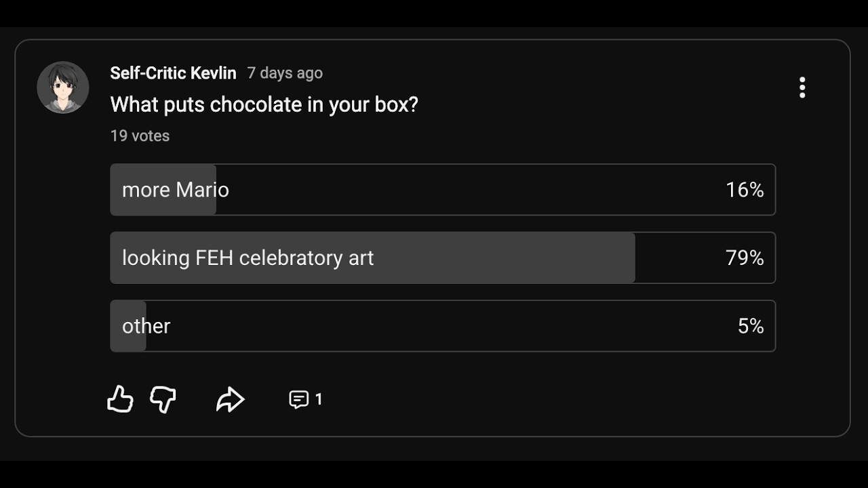Click the 79% result percentage
The width and height of the screenshot is (868, 488).
point(745,258)
